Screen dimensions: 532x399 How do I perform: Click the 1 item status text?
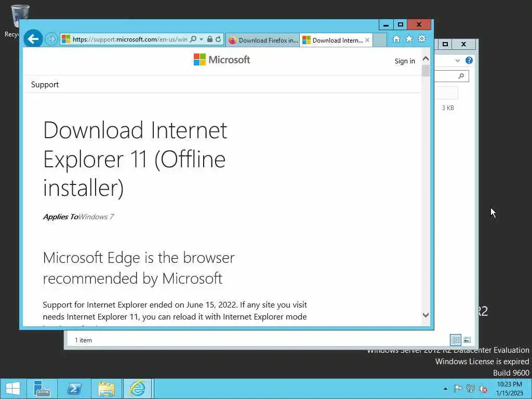pyautogui.click(x=83, y=340)
